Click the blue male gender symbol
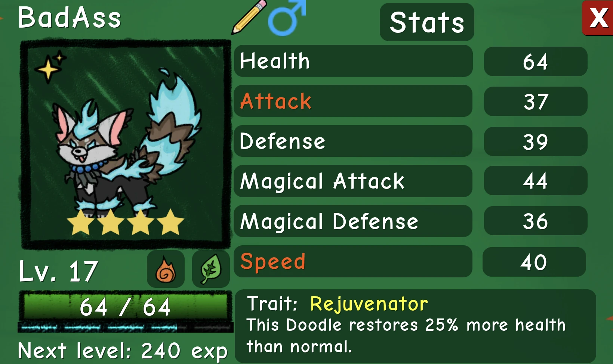The width and height of the screenshot is (613, 364). tap(286, 18)
